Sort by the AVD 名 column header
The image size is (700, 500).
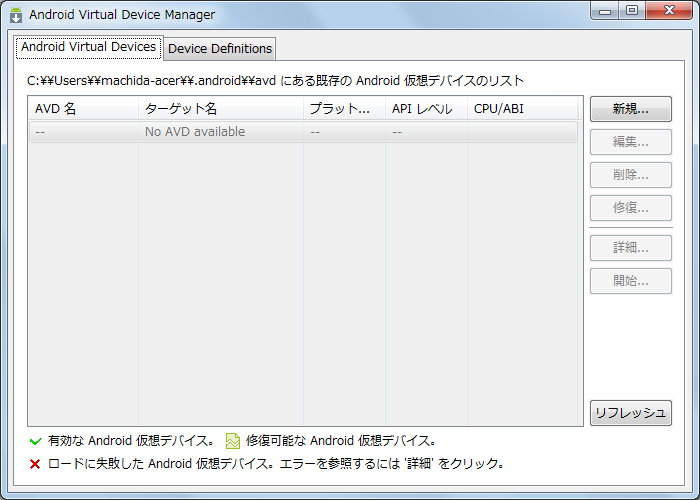[x=83, y=109]
